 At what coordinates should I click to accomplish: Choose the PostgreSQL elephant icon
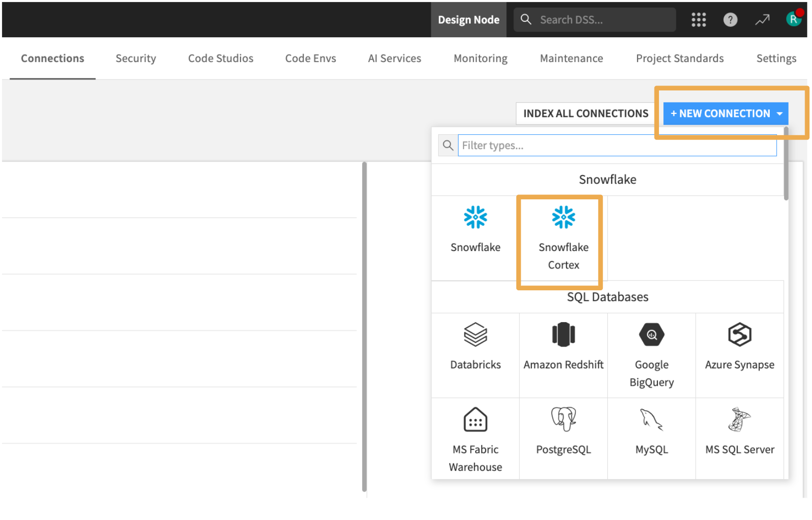click(564, 419)
